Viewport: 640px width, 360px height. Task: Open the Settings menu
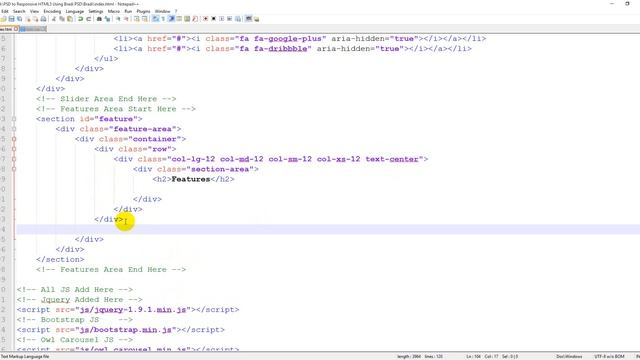pyautogui.click(x=96, y=11)
